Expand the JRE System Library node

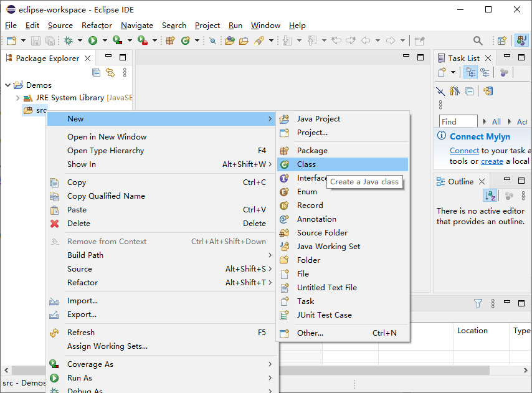[x=17, y=98]
